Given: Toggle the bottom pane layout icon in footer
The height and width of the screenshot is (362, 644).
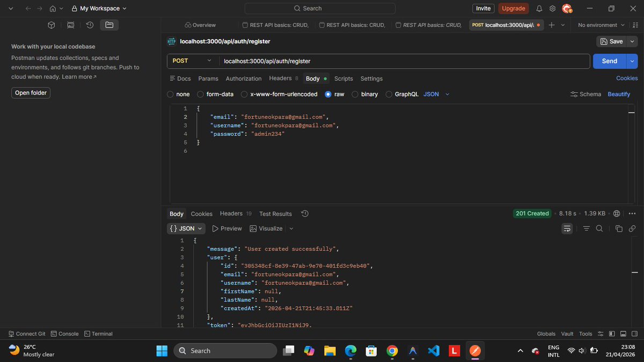Looking at the screenshot, I should click(623, 334).
